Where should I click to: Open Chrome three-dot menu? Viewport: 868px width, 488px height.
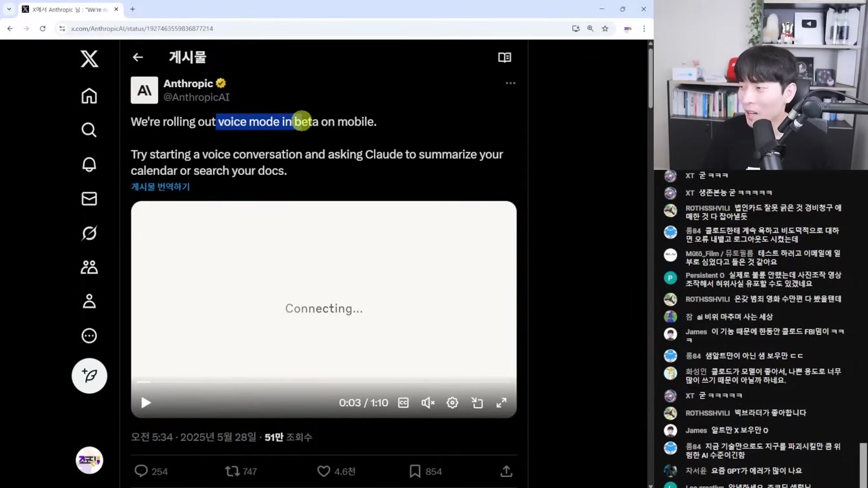(644, 28)
